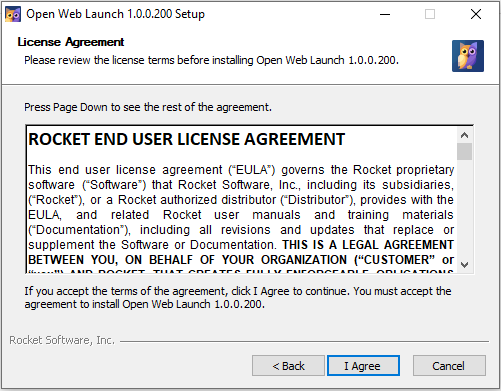Minimize the Open Web Launch Setup window
The height and width of the screenshot is (391, 501).
[385, 14]
